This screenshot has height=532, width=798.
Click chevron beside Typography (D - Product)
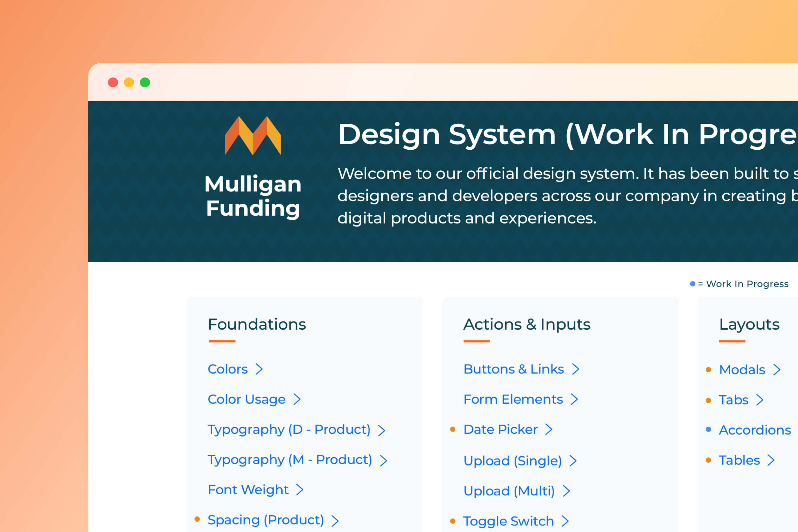[382, 430]
